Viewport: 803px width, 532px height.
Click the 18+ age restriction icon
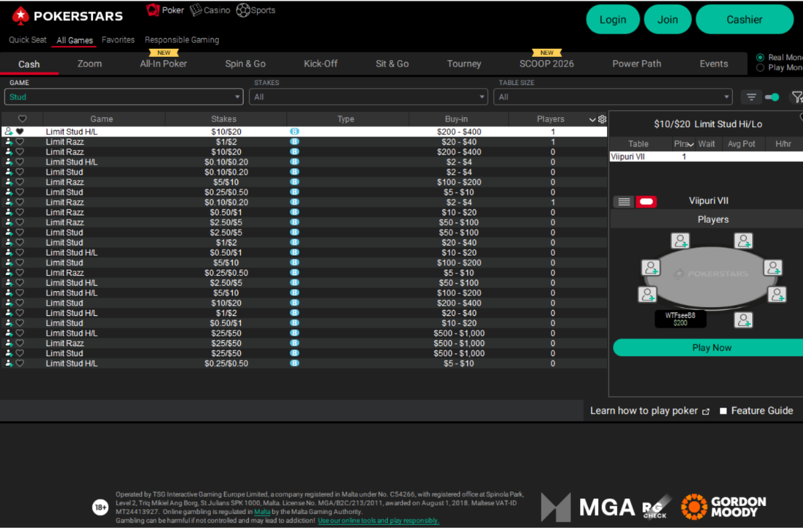coord(100,507)
